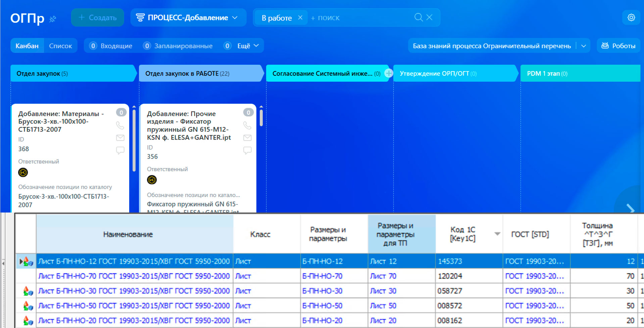Open comments icon on Брусок card
The height and width of the screenshot is (328, 644).
click(x=120, y=150)
